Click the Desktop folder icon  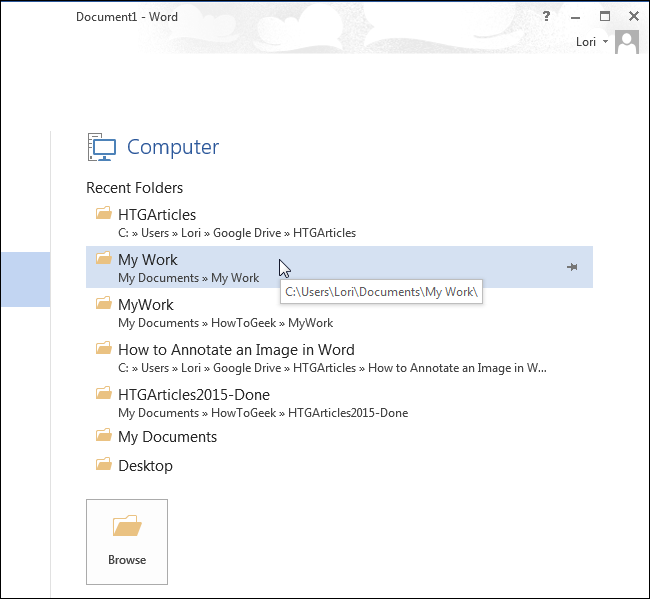click(x=103, y=465)
